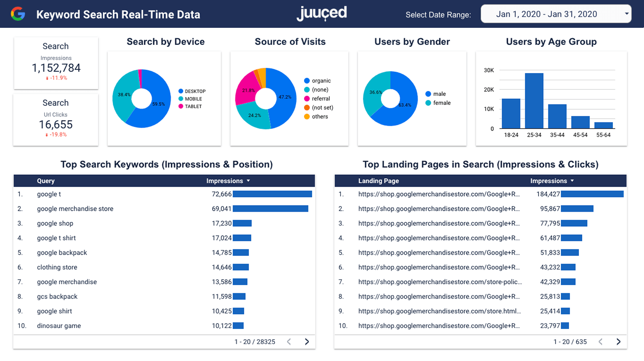Select the 'google shirt' query row
The width and height of the screenshot is (644, 361).
164,311
